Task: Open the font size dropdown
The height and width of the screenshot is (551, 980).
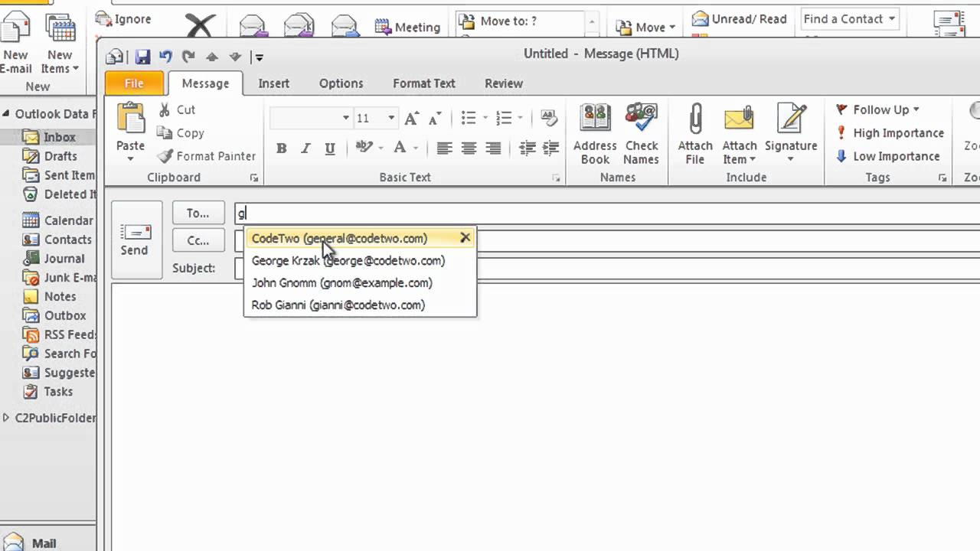Action: pyautogui.click(x=390, y=118)
